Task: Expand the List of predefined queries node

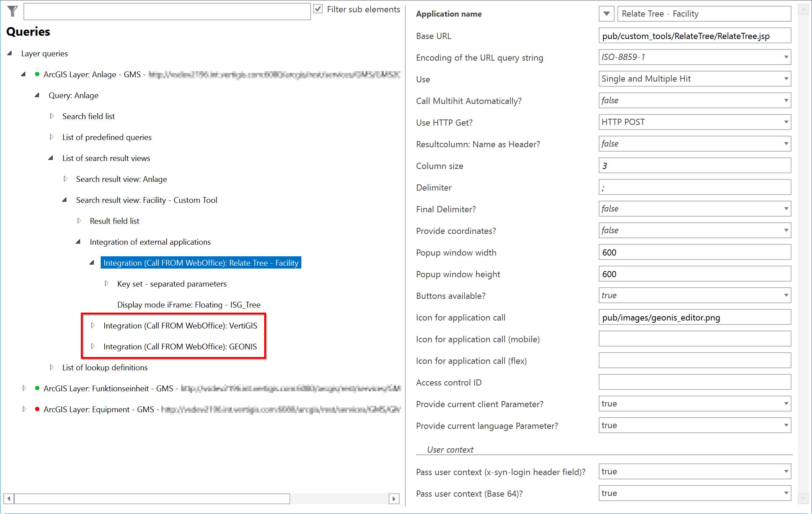Action: tap(51, 137)
